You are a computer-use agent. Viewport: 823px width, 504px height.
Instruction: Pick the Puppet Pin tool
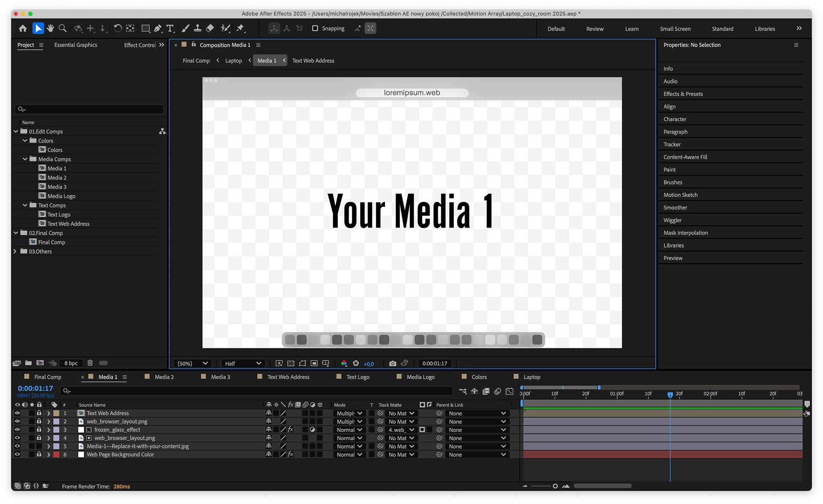(x=240, y=28)
